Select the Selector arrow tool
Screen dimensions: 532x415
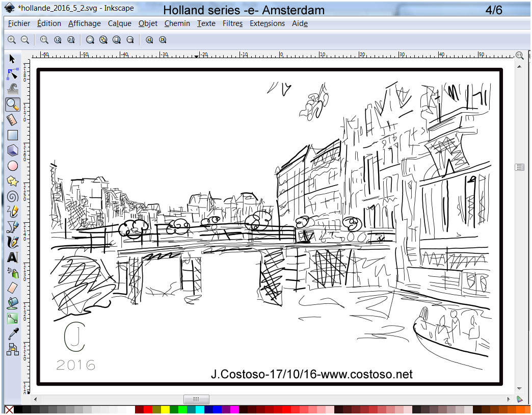pos(12,59)
